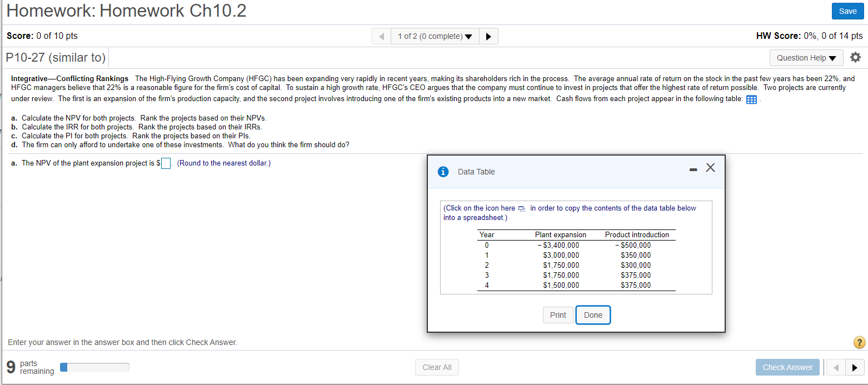Screen dimensions: 868x385
Task: Click the HW Score text
Action: point(810,36)
